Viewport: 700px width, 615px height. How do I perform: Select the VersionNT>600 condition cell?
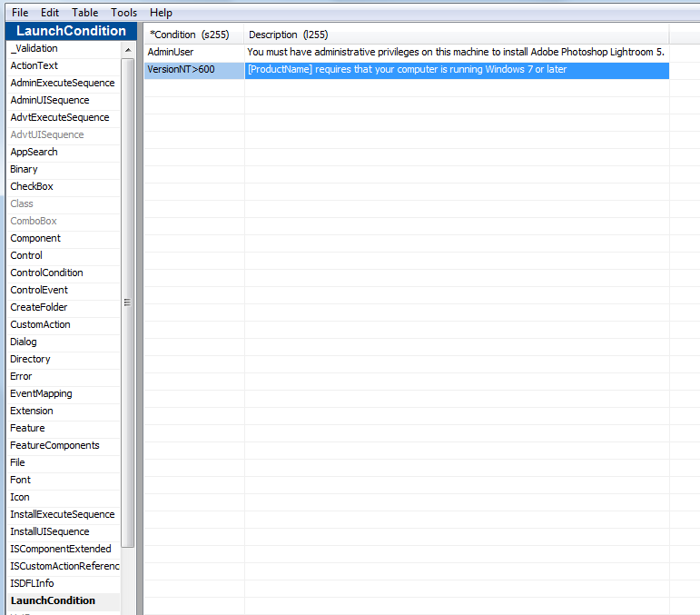[x=193, y=70]
